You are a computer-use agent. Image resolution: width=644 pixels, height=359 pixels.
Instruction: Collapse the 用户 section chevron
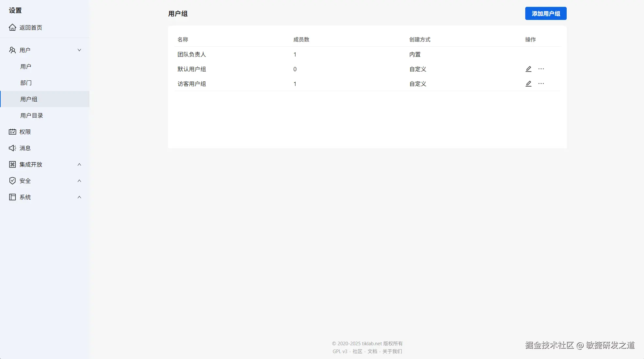pyautogui.click(x=79, y=50)
